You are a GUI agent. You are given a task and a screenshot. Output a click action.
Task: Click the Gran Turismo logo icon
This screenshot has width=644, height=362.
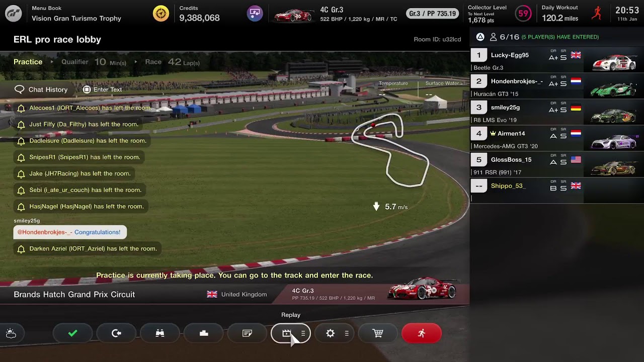pyautogui.click(x=14, y=14)
